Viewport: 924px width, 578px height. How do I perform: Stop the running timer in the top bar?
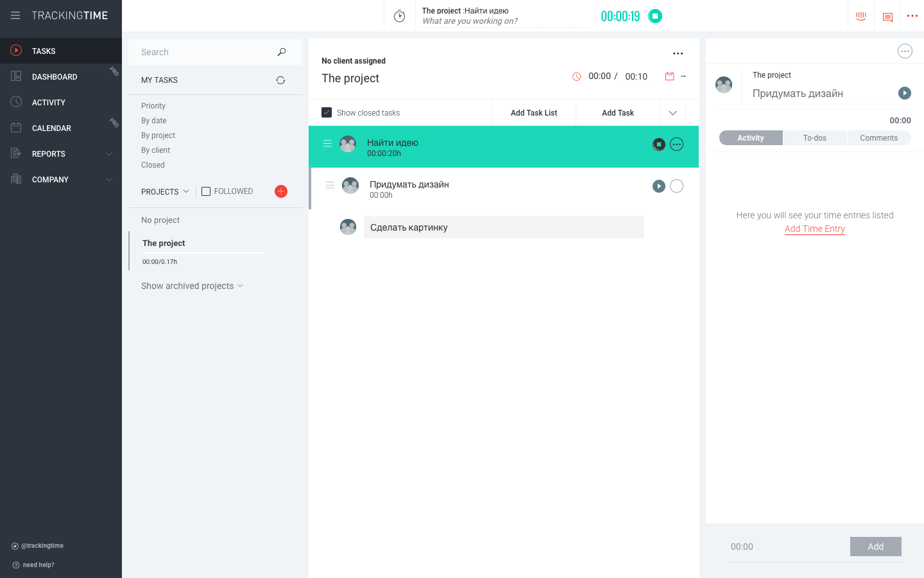pyautogui.click(x=655, y=16)
